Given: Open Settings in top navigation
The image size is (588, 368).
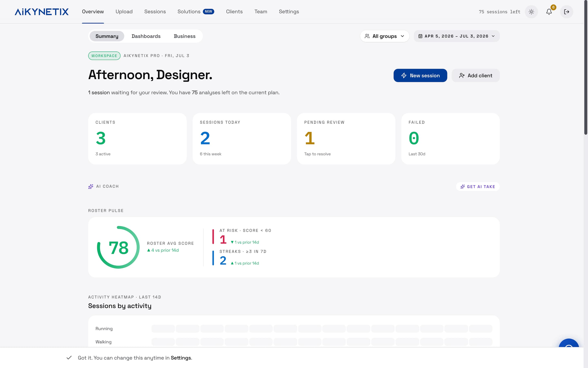Looking at the screenshot, I should [x=289, y=11].
